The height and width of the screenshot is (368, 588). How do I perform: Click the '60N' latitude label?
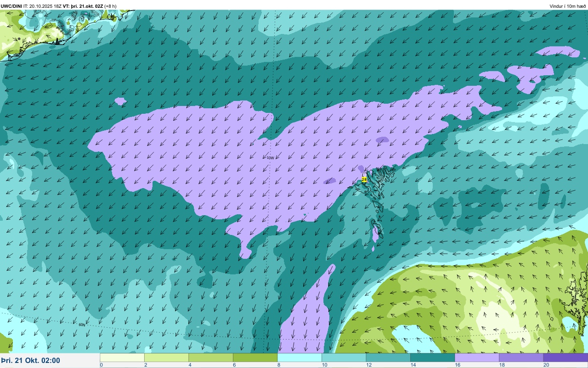pos(82,325)
